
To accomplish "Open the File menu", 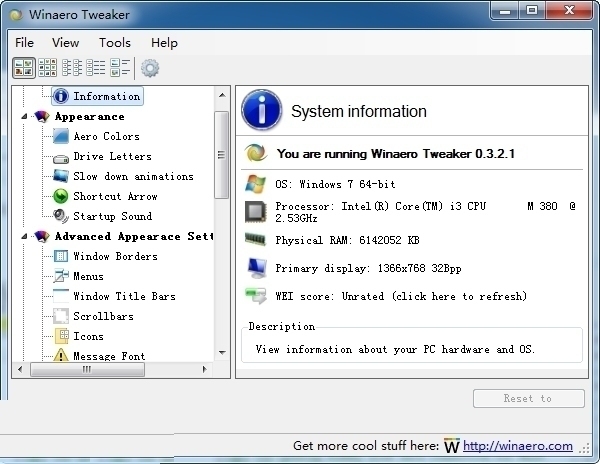I will [x=24, y=42].
